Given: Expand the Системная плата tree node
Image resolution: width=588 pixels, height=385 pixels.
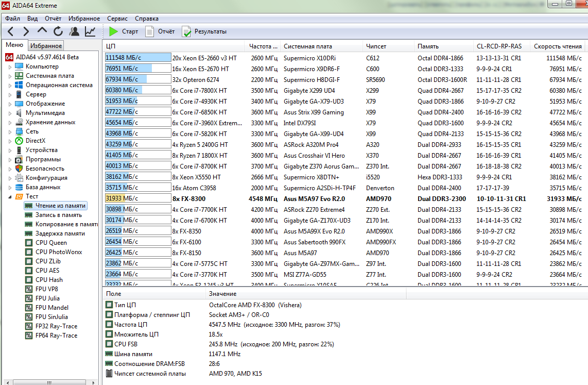Looking at the screenshot, I should click(x=10, y=76).
